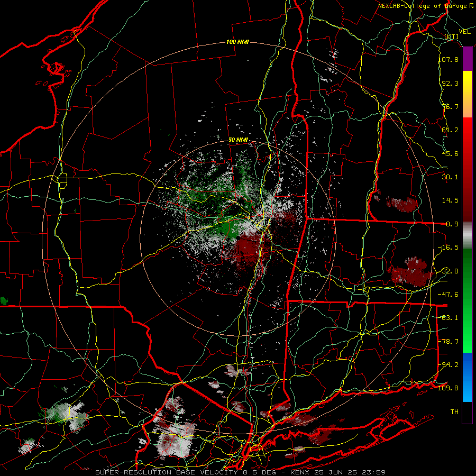Pick the dark TH segment at the bar bottom
The height and width of the screenshot is (476, 476).
point(467,413)
